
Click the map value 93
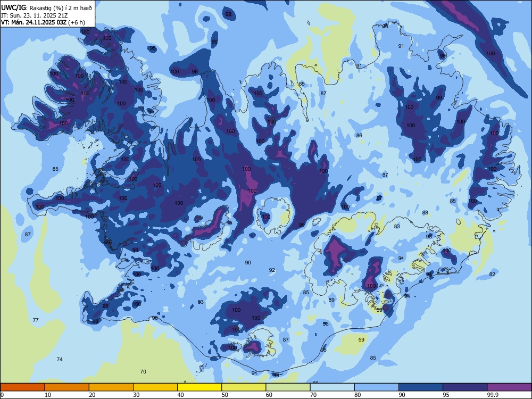click(201, 302)
